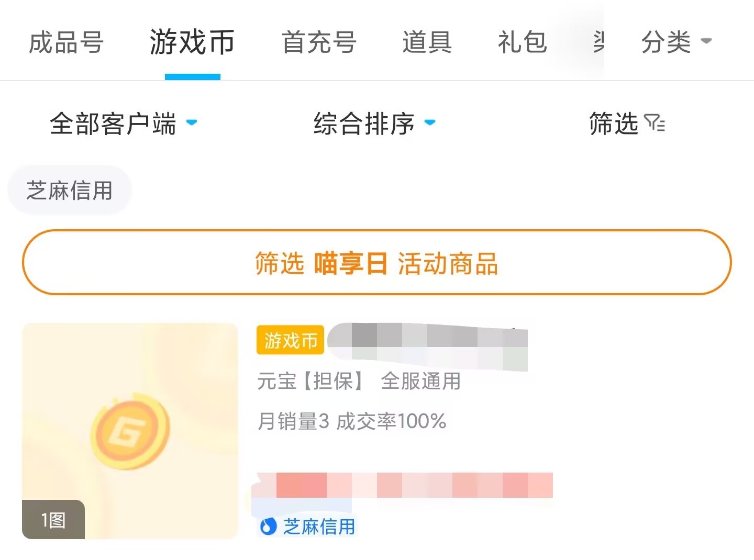This screenshot has width=754, height=560.
Task: Go to the 道具 tab
Action: pyautogui.click(x=427, y=42)
